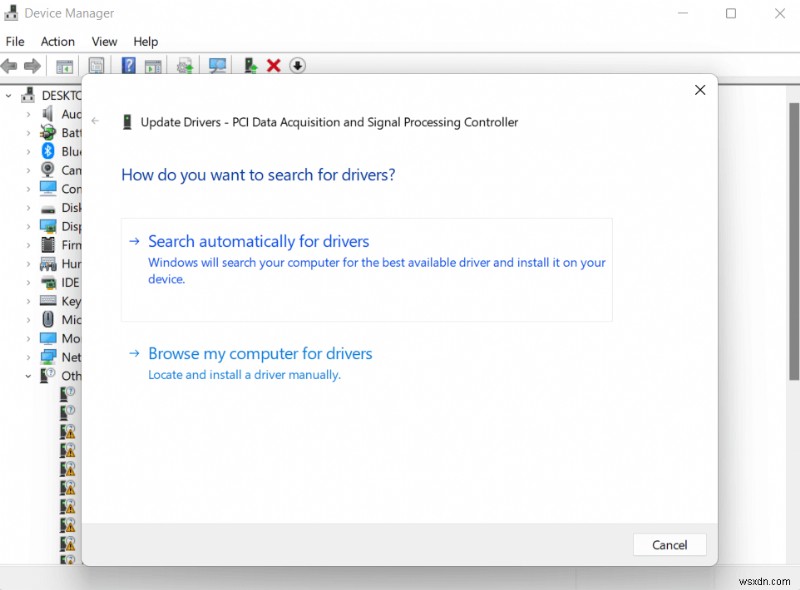Click the red X Uninstall device toolbar icon
800x590 pixels.
[x=273, y=65]
